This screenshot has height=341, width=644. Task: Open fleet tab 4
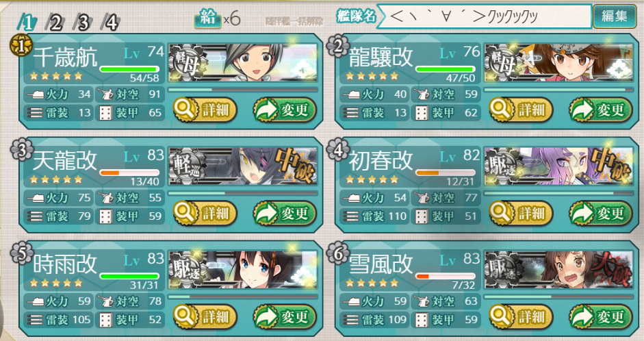coord(111,22)
